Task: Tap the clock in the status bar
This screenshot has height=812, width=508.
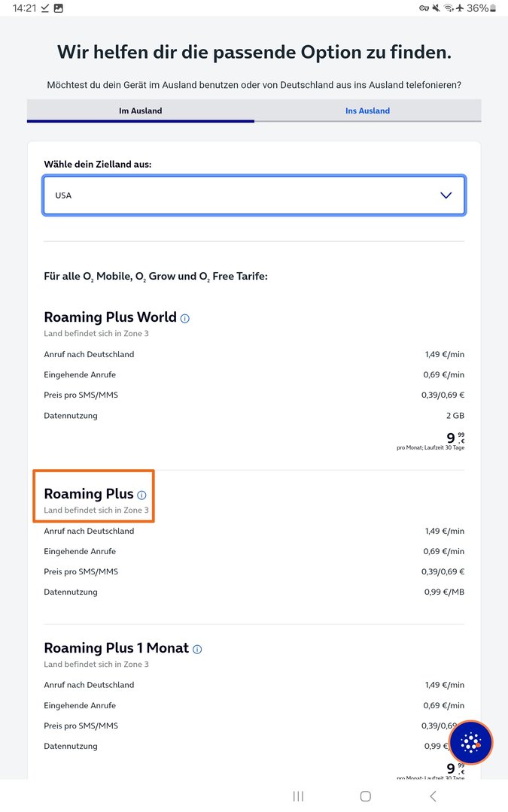Action: pos(24,8)
